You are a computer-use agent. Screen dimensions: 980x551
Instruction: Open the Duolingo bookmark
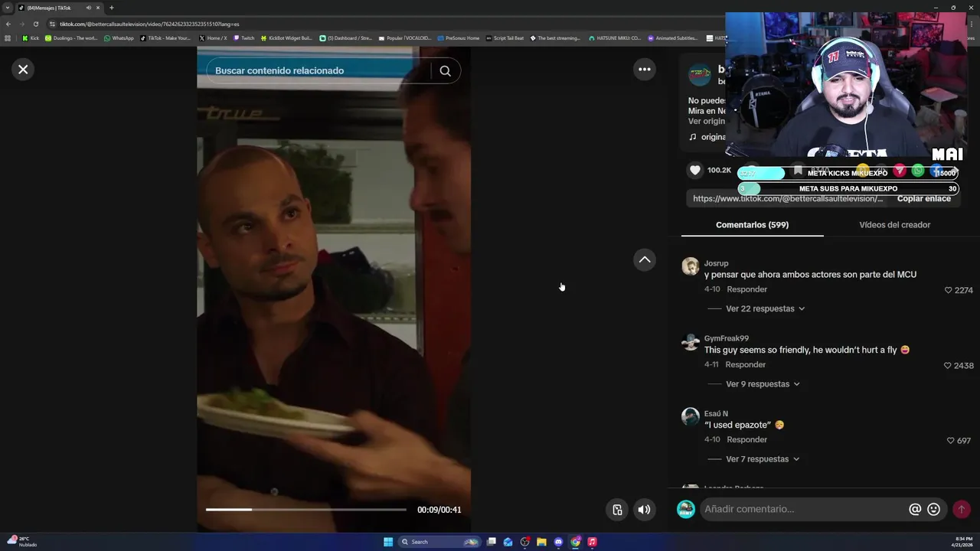(71, 37)
